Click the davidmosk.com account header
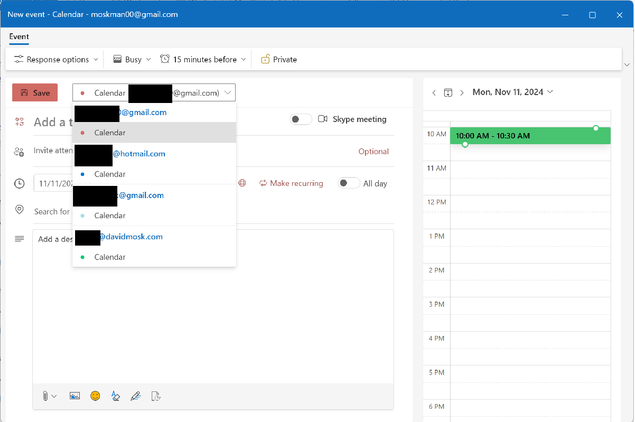The height and width of the screenshot is (422, 635). [x=154, y=237]
